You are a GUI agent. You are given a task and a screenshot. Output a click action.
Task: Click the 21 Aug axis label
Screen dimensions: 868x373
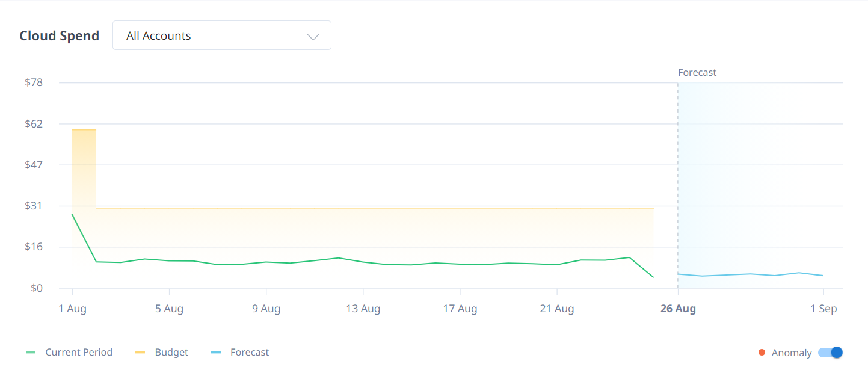coord(556,309)
